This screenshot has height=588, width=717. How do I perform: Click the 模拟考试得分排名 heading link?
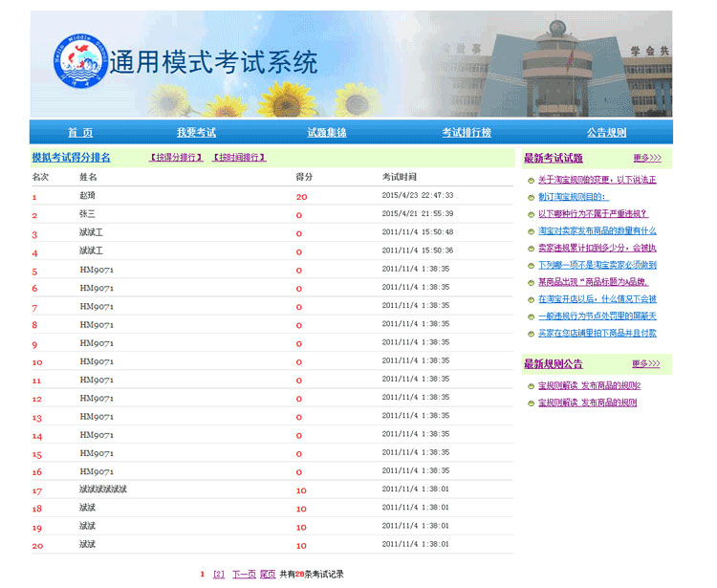[x=71, y=158]
